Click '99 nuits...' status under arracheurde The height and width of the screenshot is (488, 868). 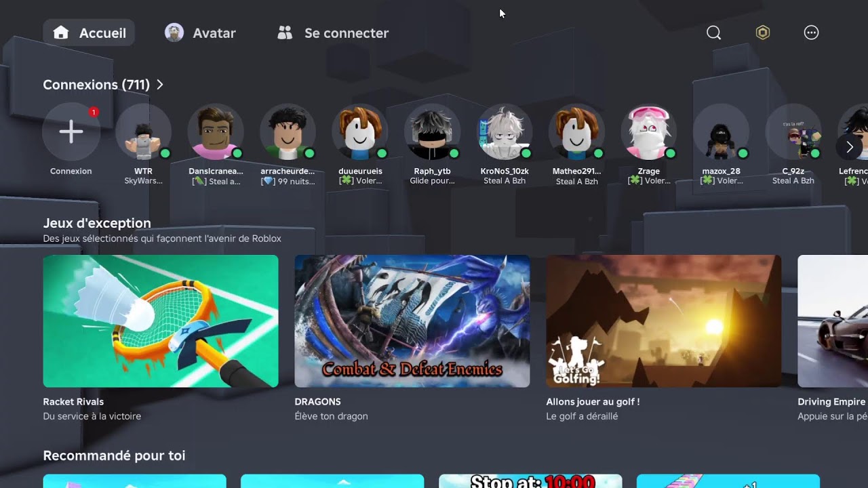point(288,182)
